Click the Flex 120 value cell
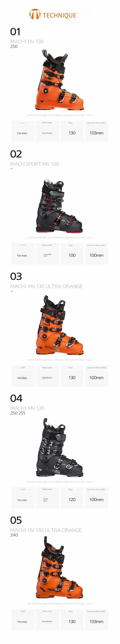The image size is (120, 644). click(72, 500)
